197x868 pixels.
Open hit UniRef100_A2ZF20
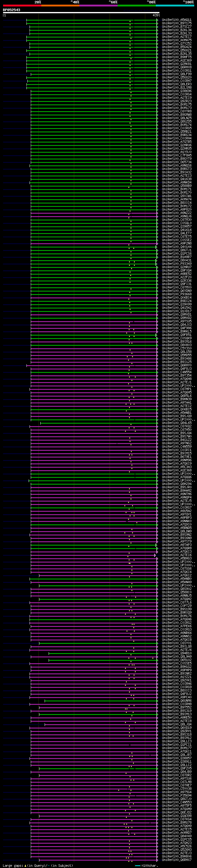pyautogui.click(x=176, y=277)
